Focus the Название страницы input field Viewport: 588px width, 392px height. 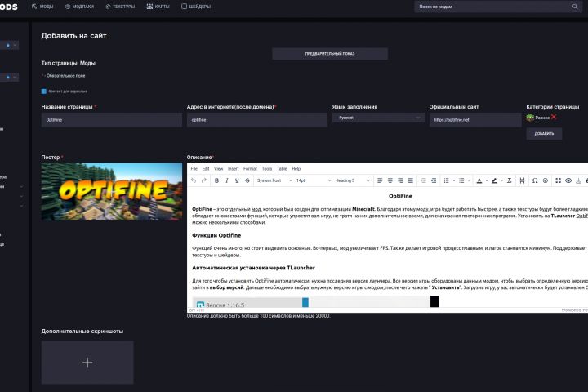(111, 120)
